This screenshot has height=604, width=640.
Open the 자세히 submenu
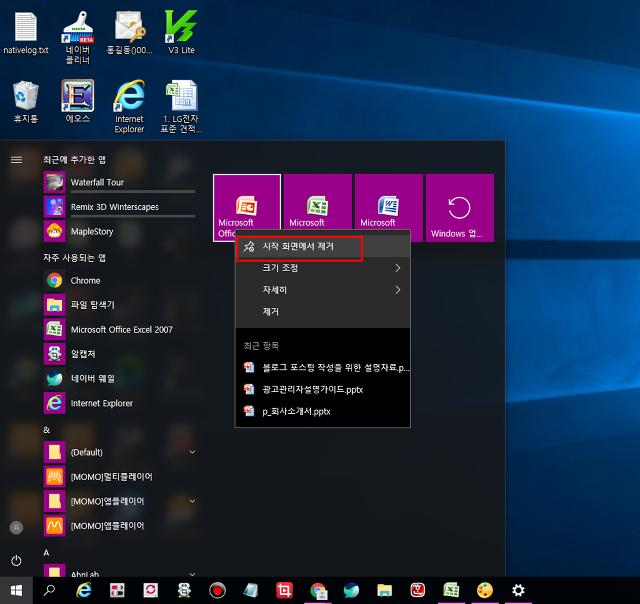323,290
